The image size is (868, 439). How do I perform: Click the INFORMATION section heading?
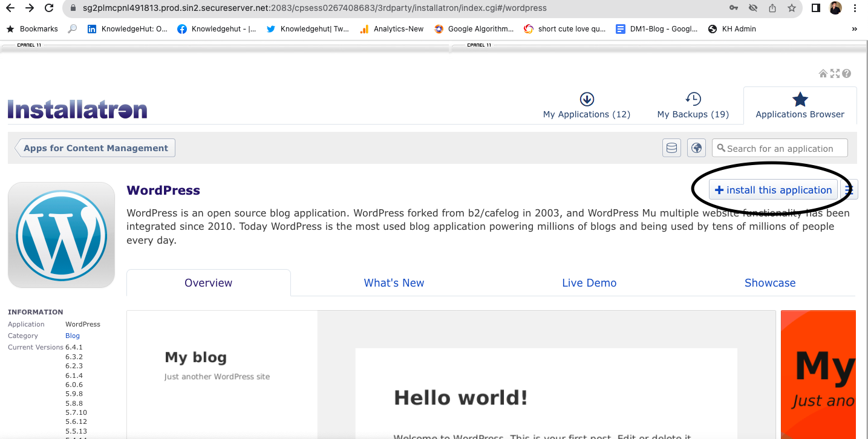pos(35,312)
